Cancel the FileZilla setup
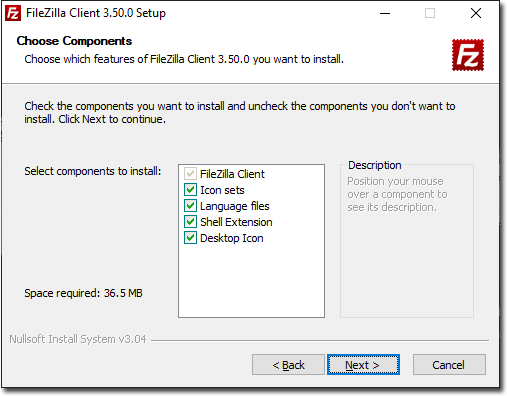Screen dimensions: 507x396 coord(449,365)
